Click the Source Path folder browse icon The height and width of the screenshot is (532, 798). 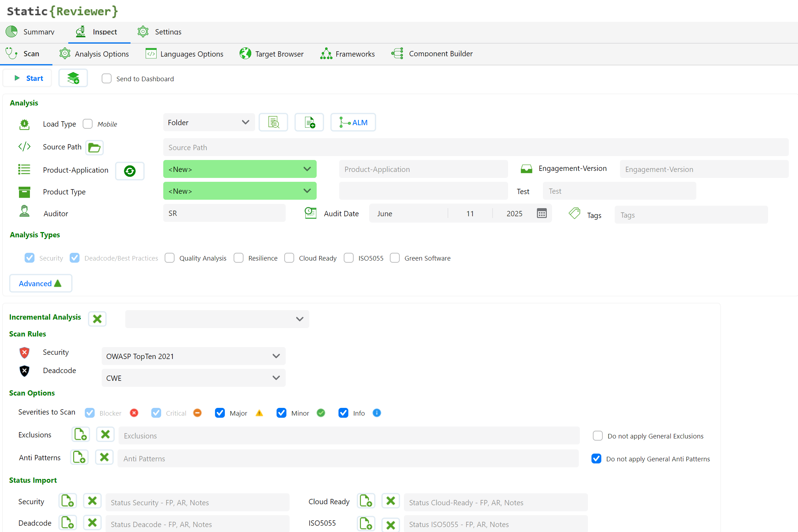(x=94, y=147)
